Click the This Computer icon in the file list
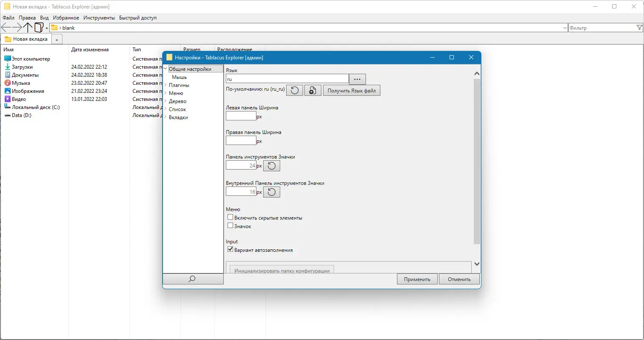This screenshot has height=340, width=644. (7, 59)
